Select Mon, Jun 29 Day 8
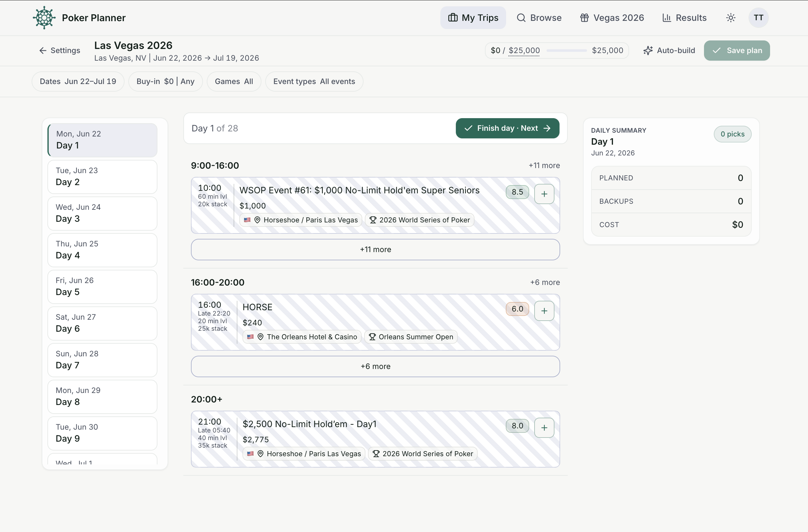 [102, 396]
